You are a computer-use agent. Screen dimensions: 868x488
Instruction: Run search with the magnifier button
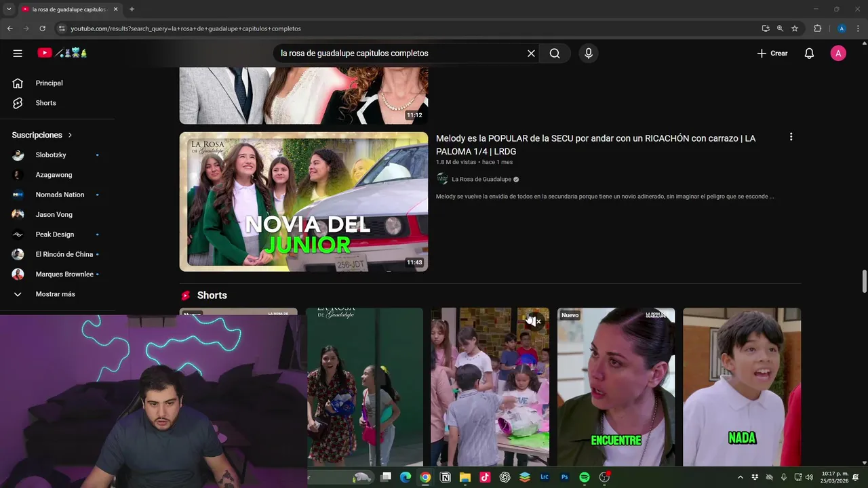click(x=555, y=54)
